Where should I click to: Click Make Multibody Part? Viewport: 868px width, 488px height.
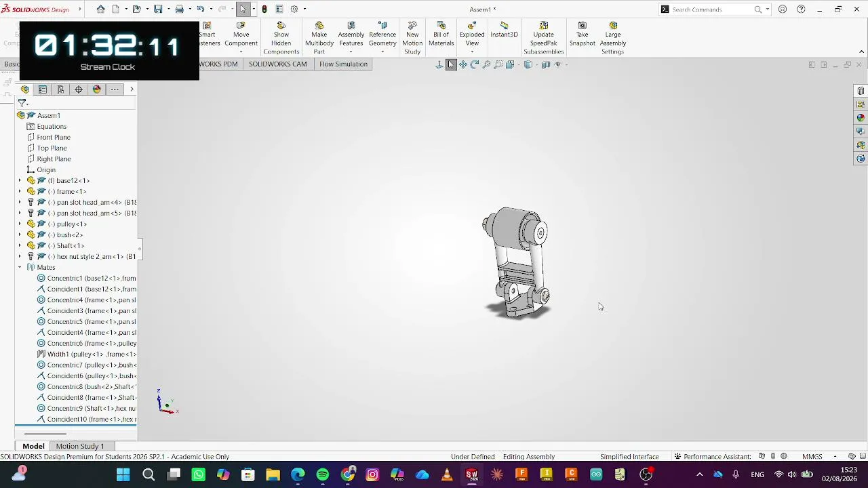pyautogui.click(x=319, y=38)
